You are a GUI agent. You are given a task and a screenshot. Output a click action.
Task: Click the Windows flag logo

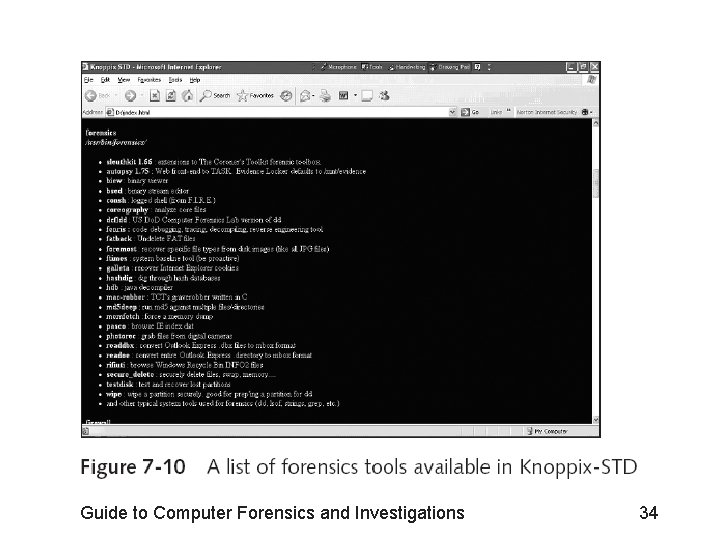(x=592, y=80)
